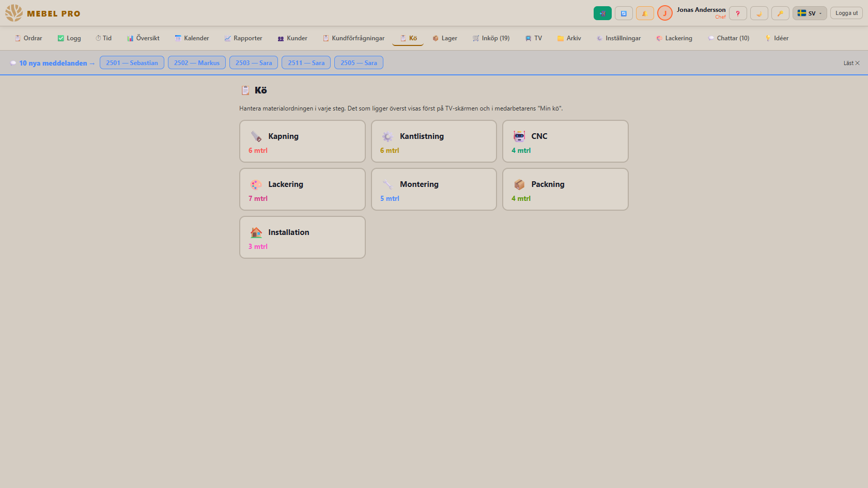Open the Lackering tab in navigation bar

[674, 38]
